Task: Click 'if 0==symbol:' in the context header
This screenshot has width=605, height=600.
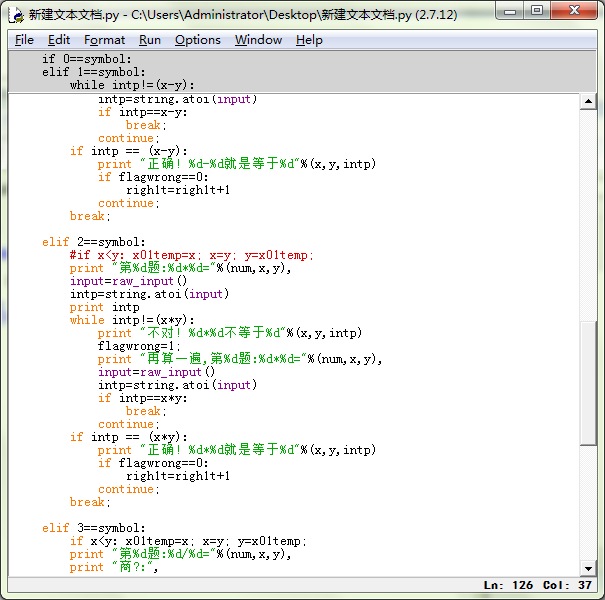Action: [87, 59]
